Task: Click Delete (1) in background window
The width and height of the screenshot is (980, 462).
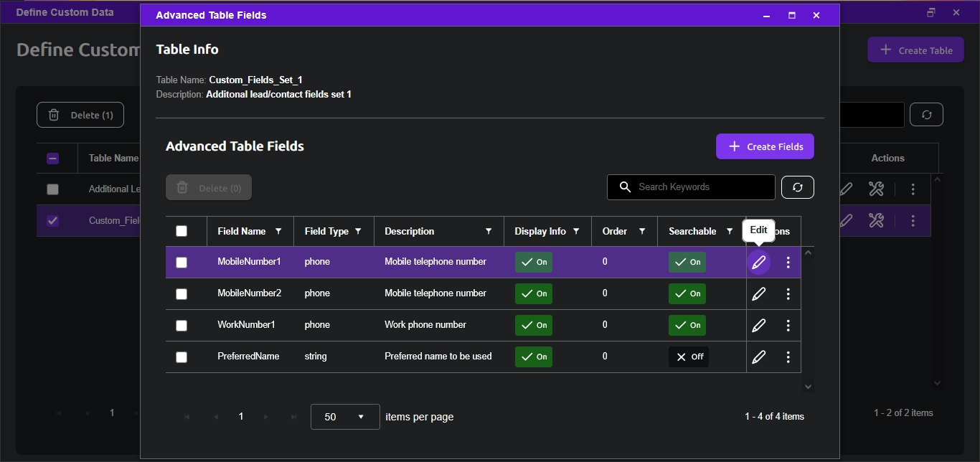Action: pos(80,115)
